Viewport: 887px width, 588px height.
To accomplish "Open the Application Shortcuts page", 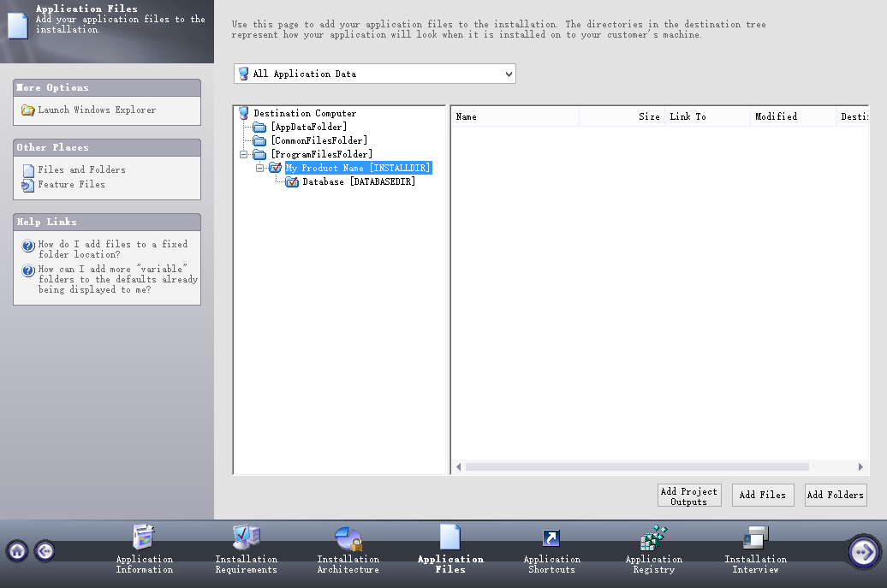I will 551,551.
